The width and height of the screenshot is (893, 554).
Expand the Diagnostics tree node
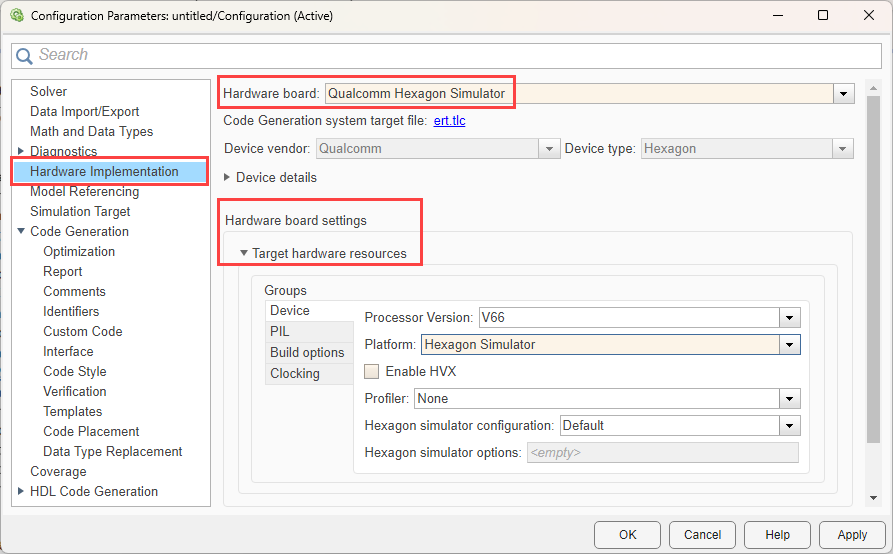click(21, 151)
